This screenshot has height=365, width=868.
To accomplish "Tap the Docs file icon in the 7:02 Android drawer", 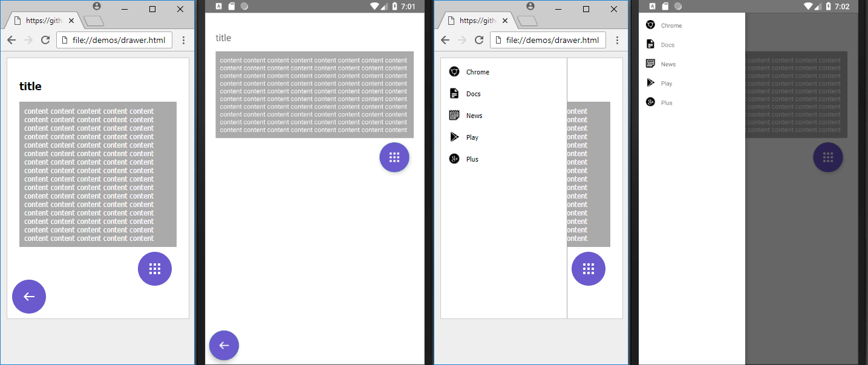I will tap(650, 44).
